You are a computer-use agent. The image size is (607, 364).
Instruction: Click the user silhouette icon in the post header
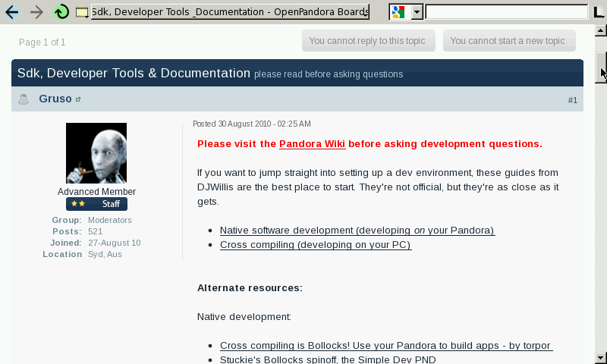pyautogui.click(x=24, y=99)
